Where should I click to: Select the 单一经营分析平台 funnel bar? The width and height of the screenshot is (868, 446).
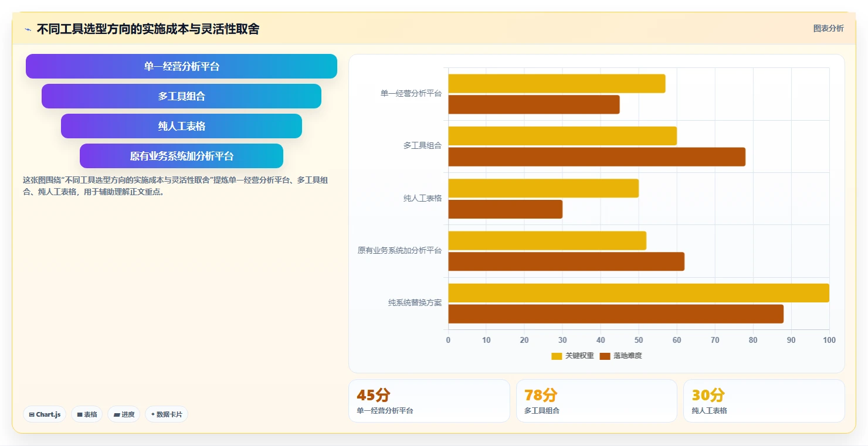[181, 66]
